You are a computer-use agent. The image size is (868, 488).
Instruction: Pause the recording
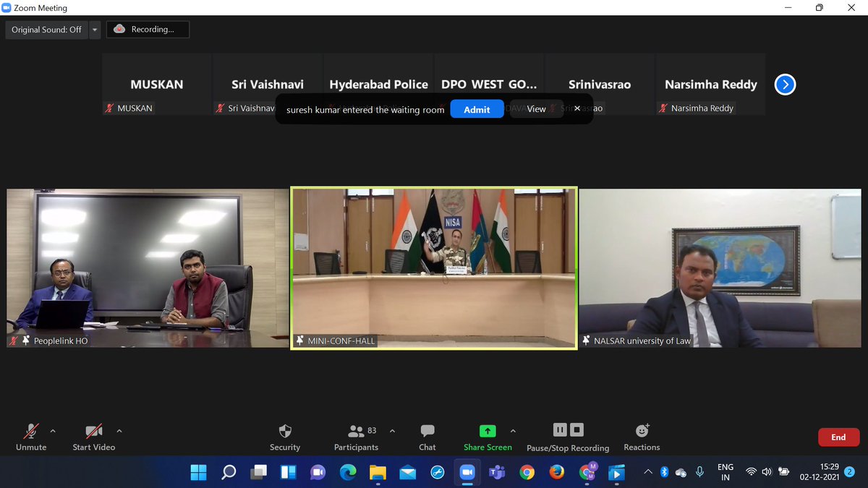point(560,430)
